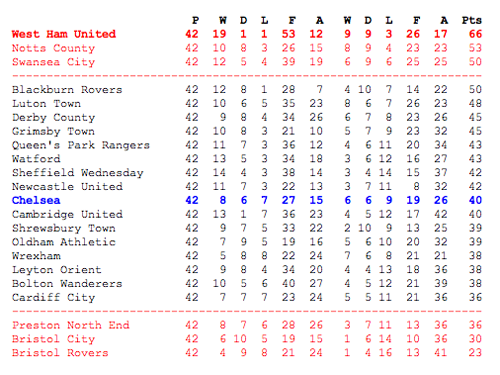Click the Pts column header

(472, 20)
